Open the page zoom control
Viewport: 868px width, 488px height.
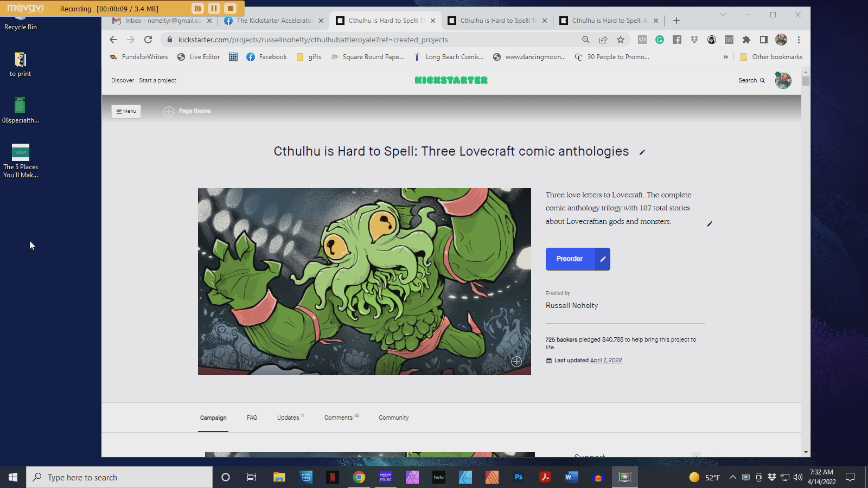pos(585,40)
